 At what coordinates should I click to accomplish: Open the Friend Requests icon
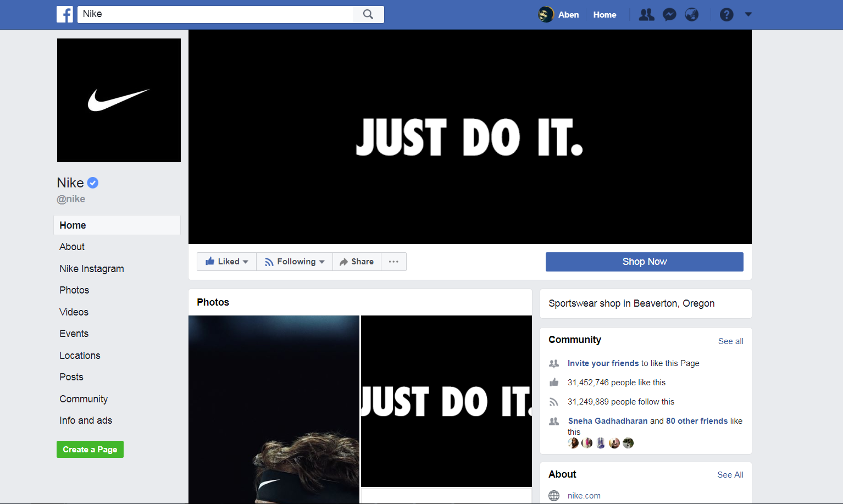pyautogui.click(x=647, y=15)
